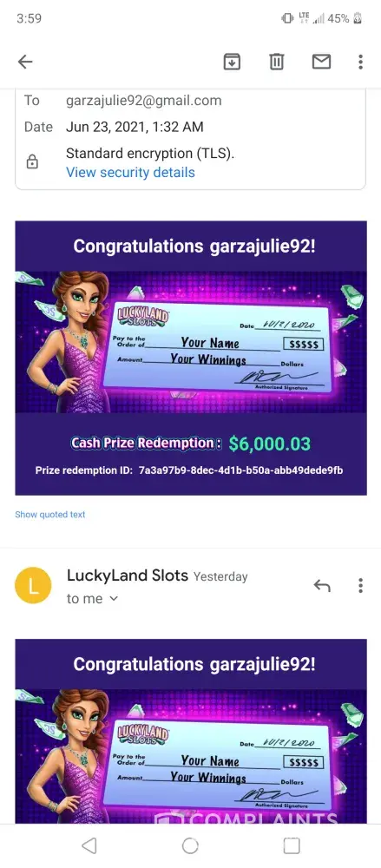Tap LuckyLand Slots sender name

coord(128,575)
